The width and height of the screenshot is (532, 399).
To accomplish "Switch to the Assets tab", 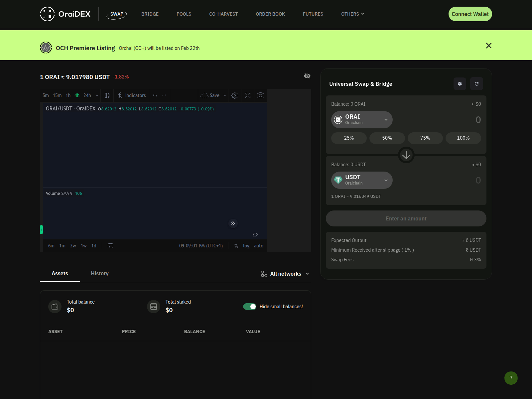I will (60, 273).
